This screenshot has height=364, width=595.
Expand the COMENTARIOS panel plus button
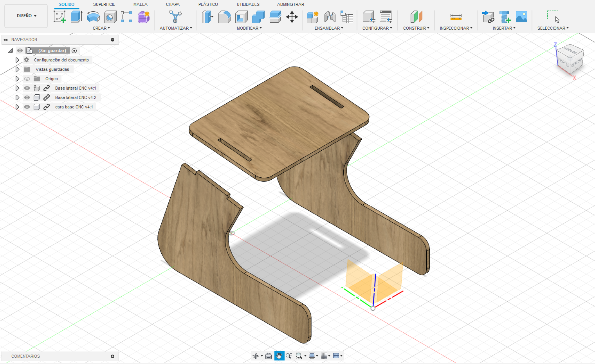[113, 356]
